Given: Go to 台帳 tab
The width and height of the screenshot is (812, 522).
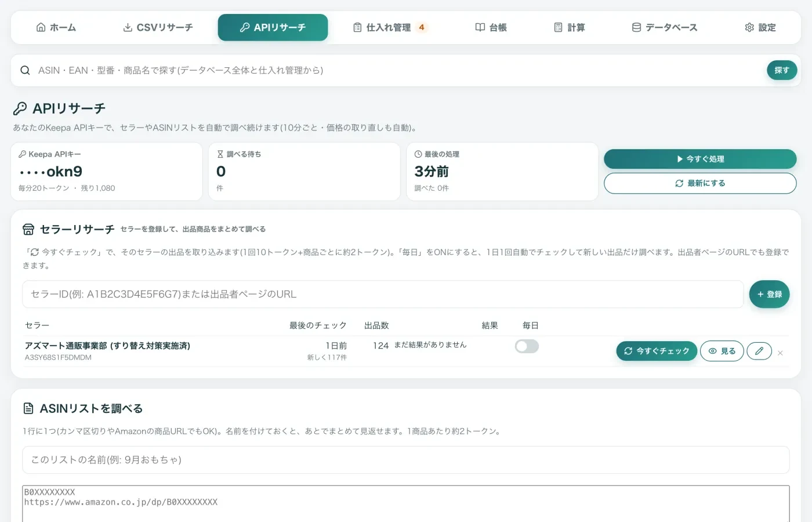Looking at the screenshot, I should [x=491, y=27].
